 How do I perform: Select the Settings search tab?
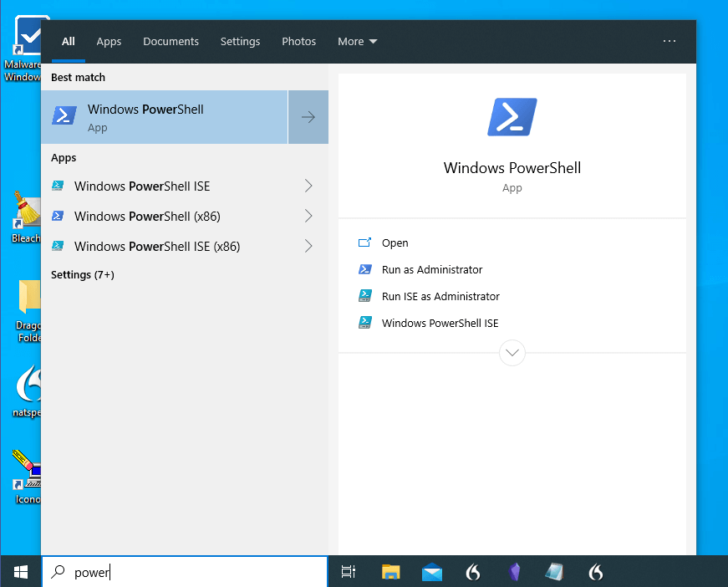240,42
